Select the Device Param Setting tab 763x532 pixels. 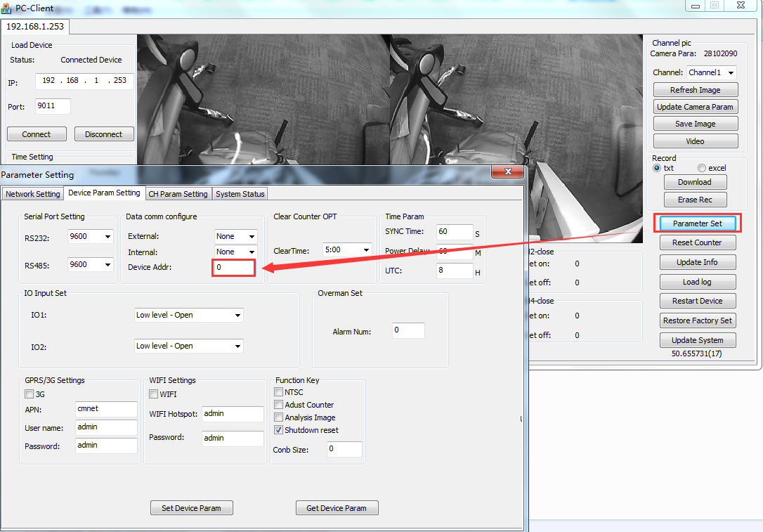(x=104, y=193)
